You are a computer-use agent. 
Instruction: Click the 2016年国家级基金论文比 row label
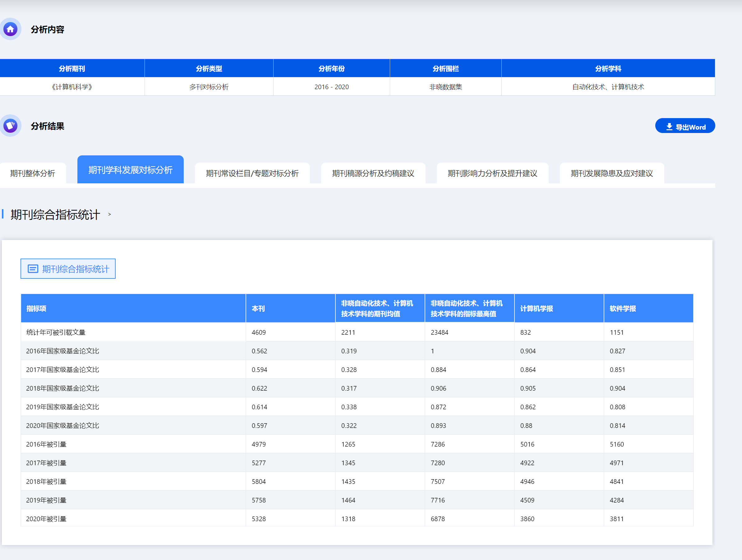[62, 351]
